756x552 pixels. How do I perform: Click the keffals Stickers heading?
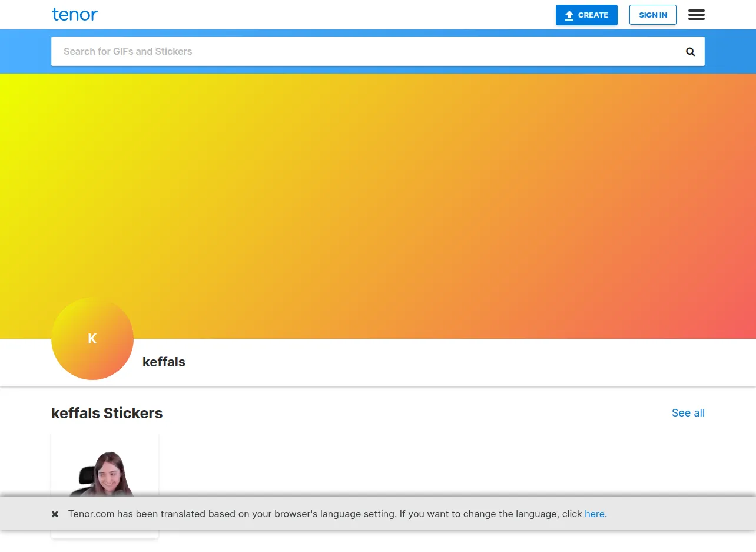pos(107,413)
